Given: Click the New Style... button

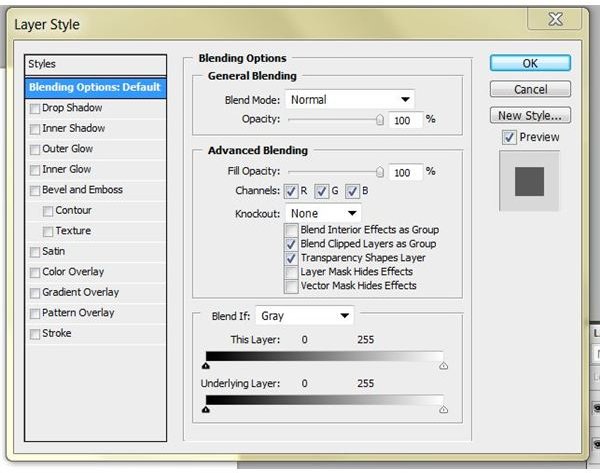Looking at the screenshot, I should coord(530,115).
